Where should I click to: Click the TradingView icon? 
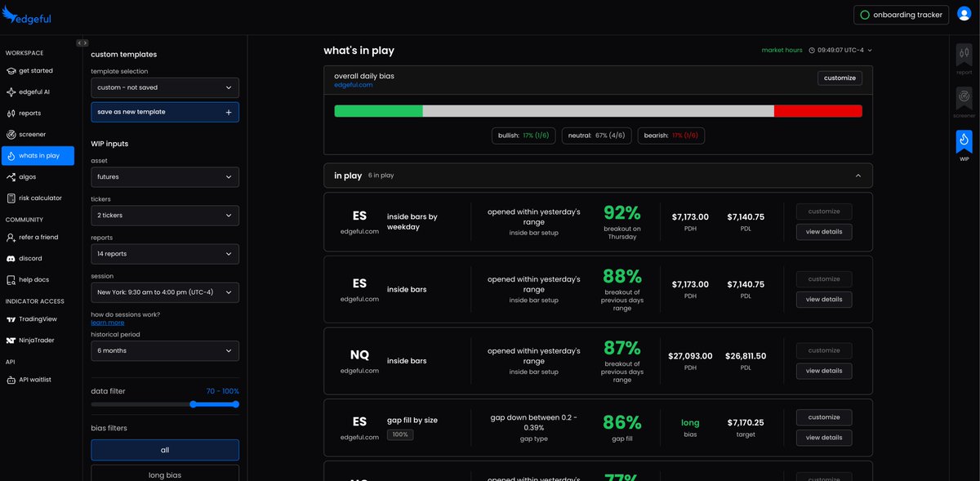[11, 319]
